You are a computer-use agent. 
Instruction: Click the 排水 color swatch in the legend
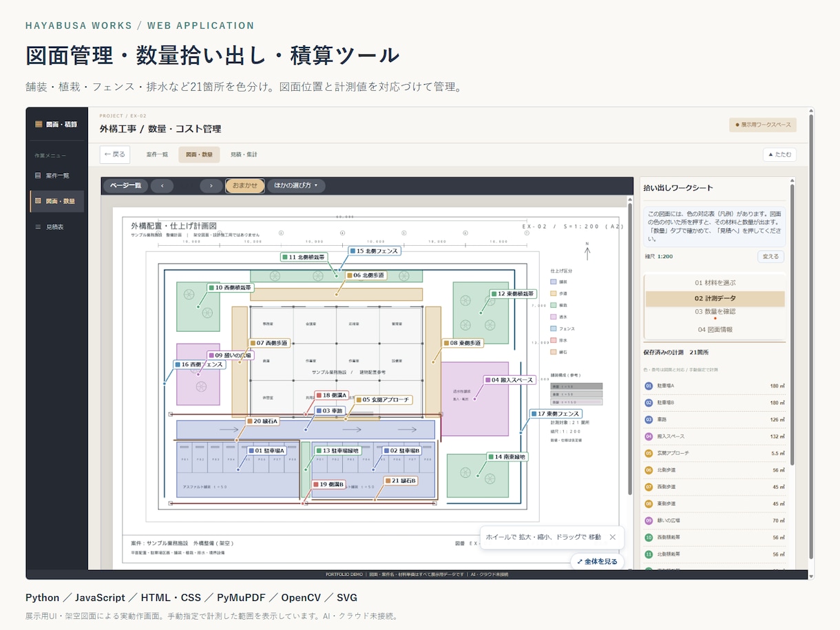[x=554, y=340]
